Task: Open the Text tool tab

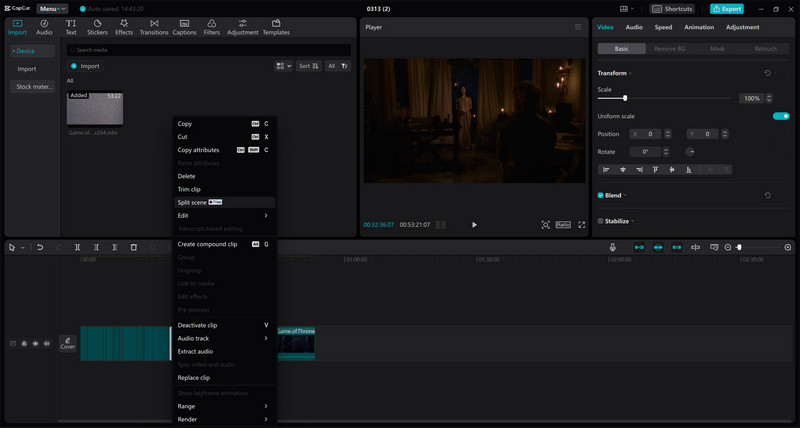Action: 71,27
